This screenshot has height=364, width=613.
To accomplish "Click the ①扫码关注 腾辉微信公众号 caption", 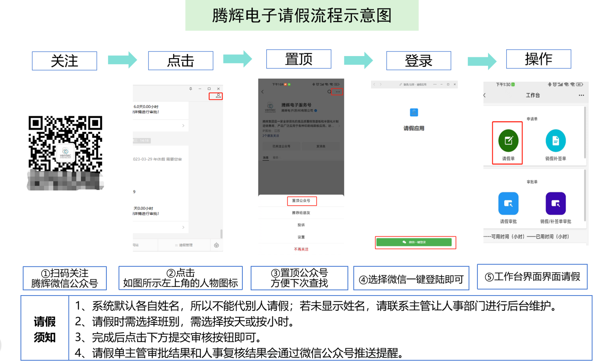I will coord(65,278).
